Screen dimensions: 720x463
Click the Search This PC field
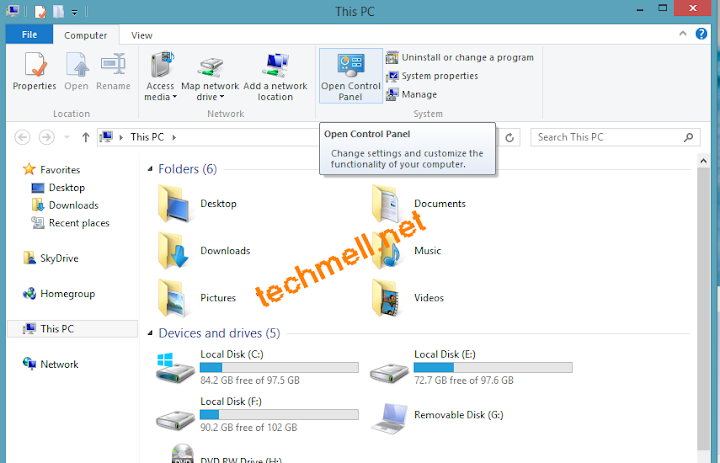[615, 137]
